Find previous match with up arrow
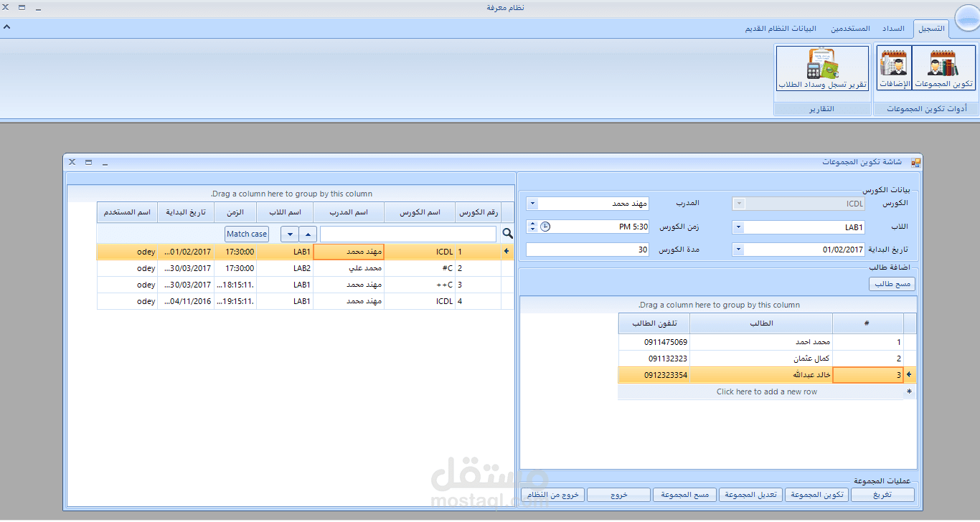This screenshot has height=522, width=980. coord(308,234)
